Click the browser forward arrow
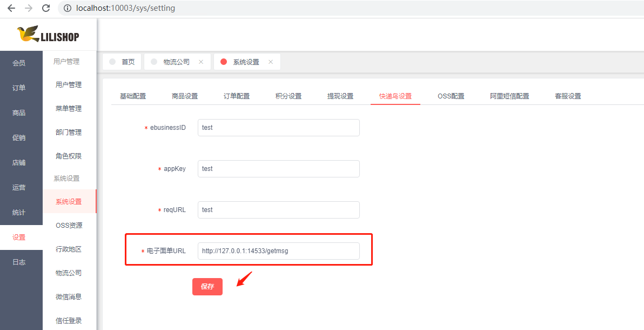 (x=29, y=8)
